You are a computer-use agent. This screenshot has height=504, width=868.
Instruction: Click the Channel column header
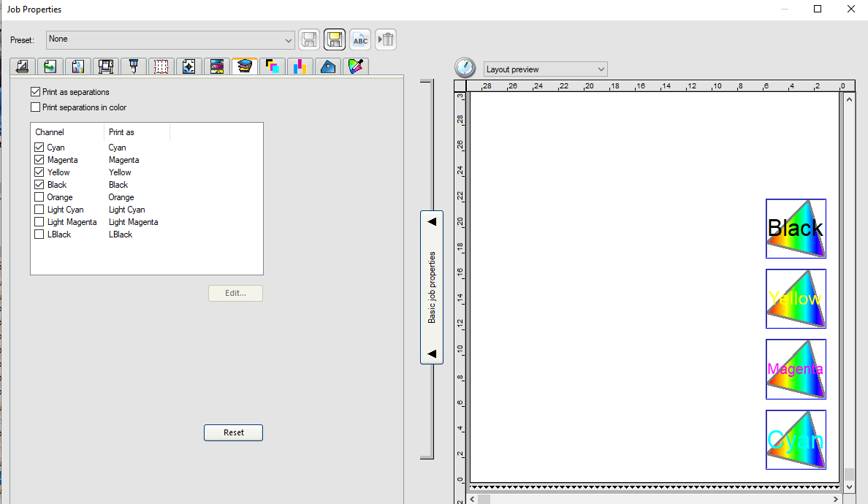(67, 132)
